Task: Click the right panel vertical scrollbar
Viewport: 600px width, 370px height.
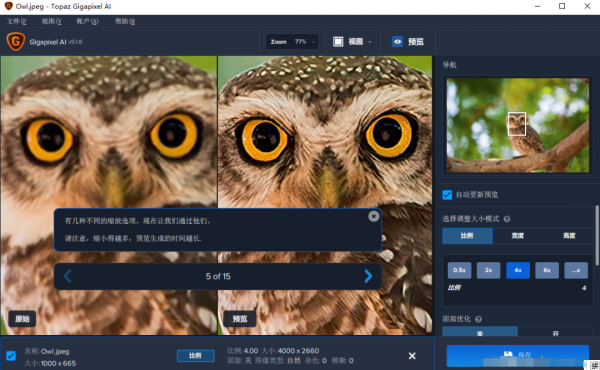Action: pos(597,235)
